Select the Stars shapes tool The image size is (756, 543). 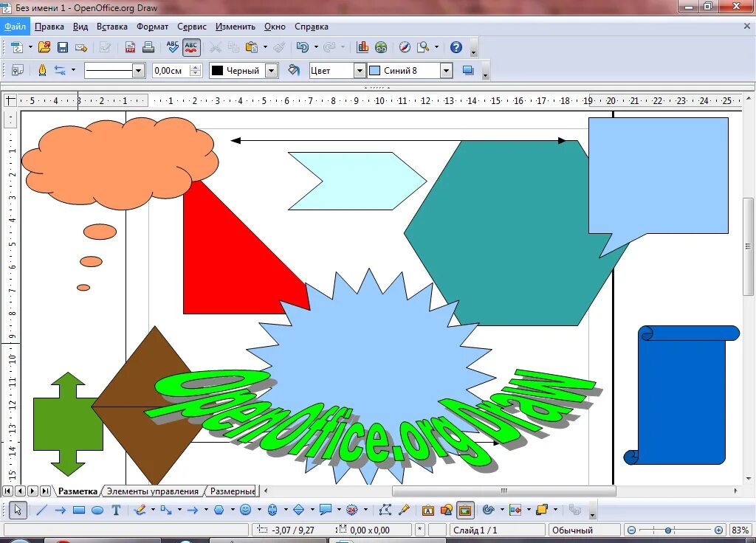pos(352,510)
